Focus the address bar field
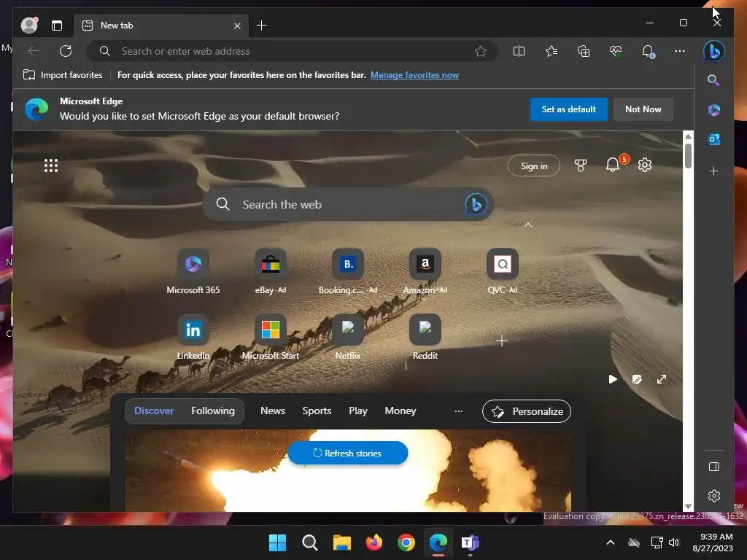747x560 pixels. coord(292,51)
